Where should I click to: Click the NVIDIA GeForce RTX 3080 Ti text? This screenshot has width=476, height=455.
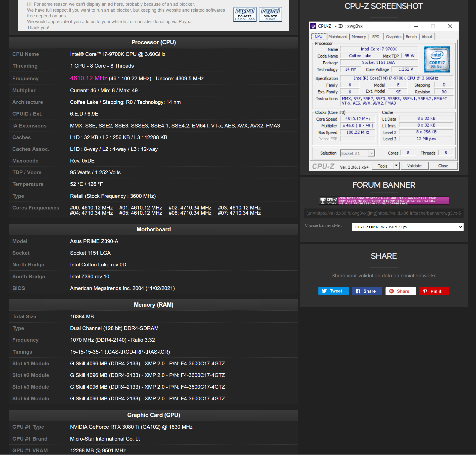(131, 427)
